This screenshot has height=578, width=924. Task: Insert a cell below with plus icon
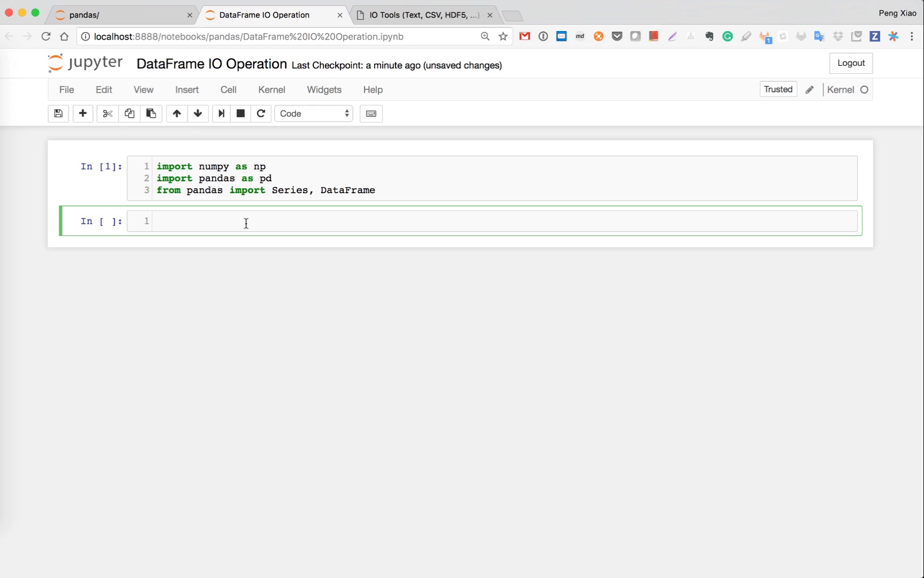click(83, 113)
